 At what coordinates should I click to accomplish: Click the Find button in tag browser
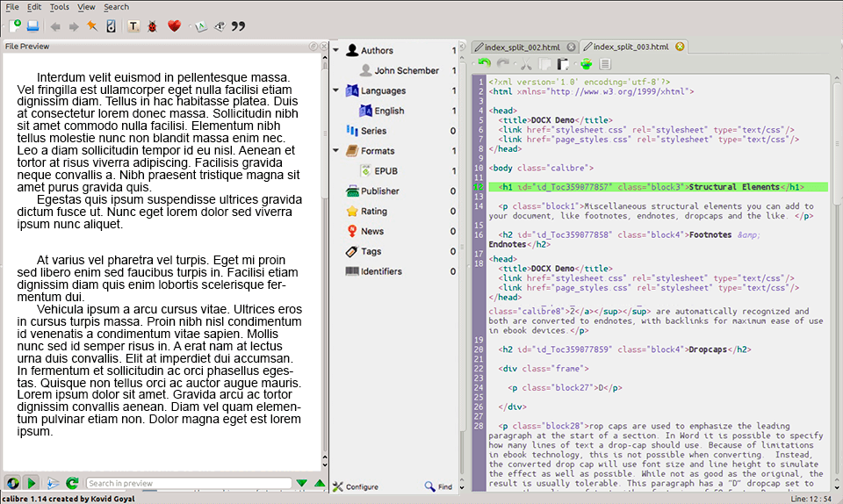(438, 486)
